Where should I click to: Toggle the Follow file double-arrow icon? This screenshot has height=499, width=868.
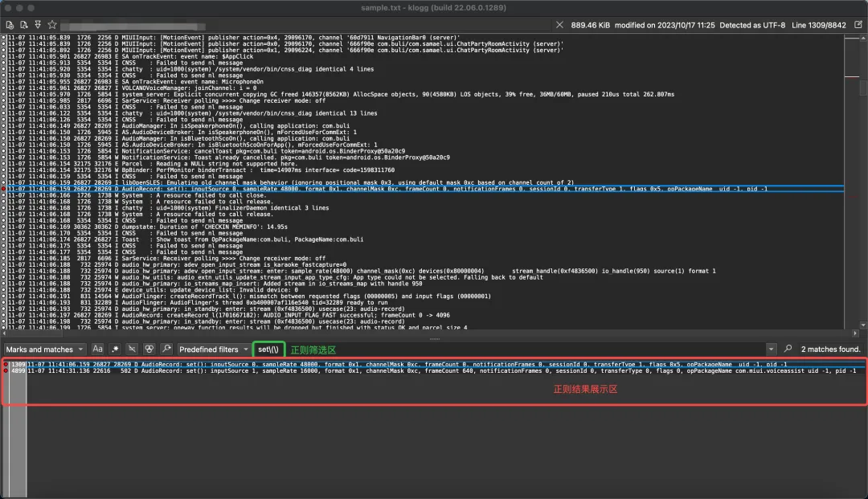pyautogui.click(x=38, y=25)
